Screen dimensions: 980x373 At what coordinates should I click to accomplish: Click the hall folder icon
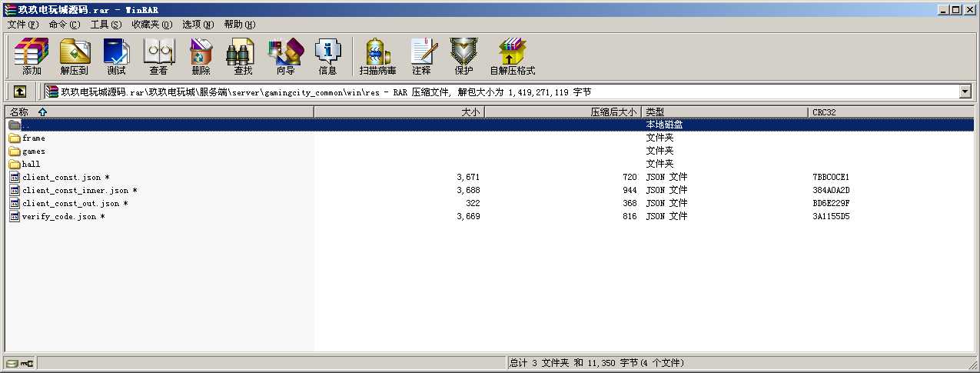point(15,165)
